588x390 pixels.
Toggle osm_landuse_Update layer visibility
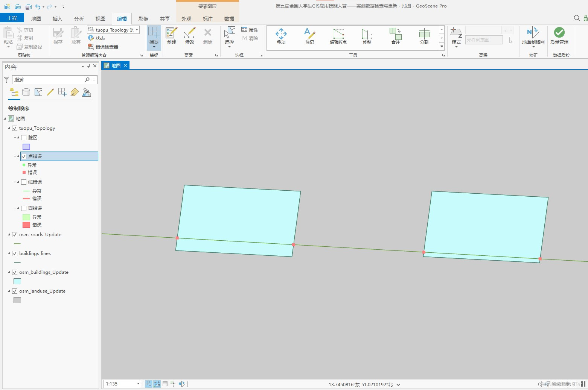click(15, 291)
